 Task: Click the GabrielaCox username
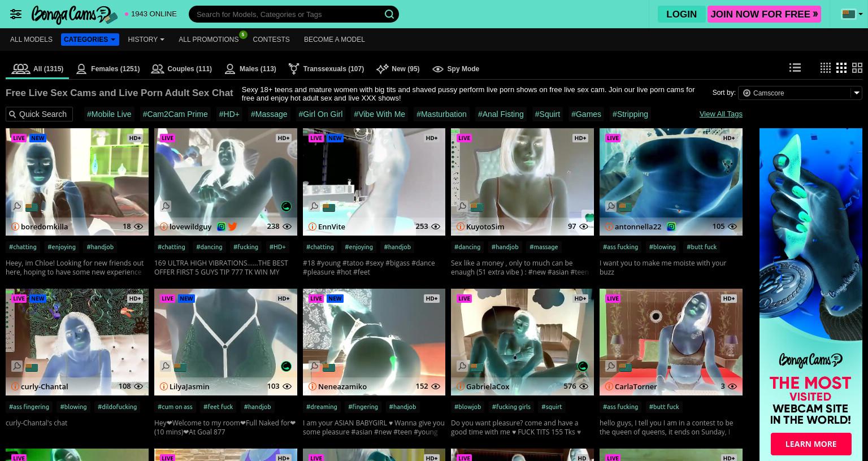click(x=488, y=386)
